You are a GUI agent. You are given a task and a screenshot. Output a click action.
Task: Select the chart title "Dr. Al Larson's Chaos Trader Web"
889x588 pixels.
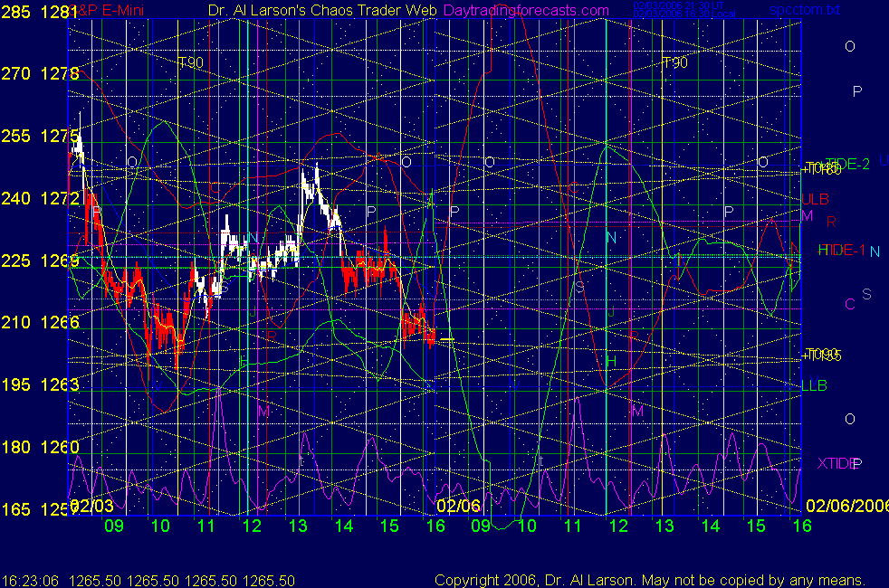(x=322, y=10)
